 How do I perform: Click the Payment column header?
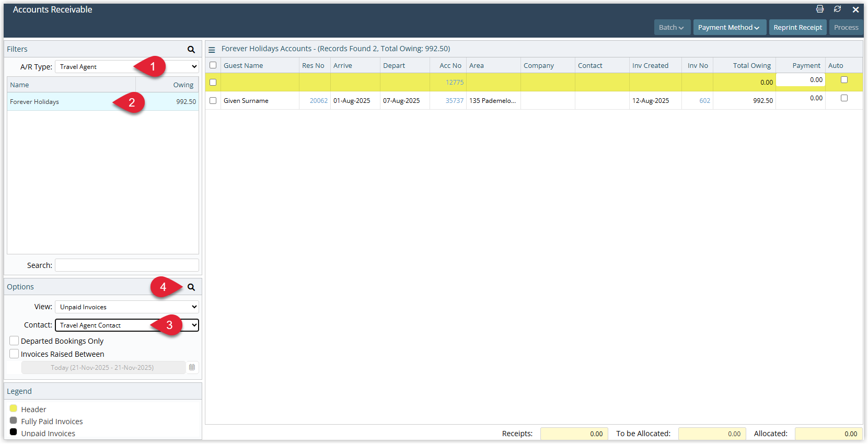tap(801, 65)
